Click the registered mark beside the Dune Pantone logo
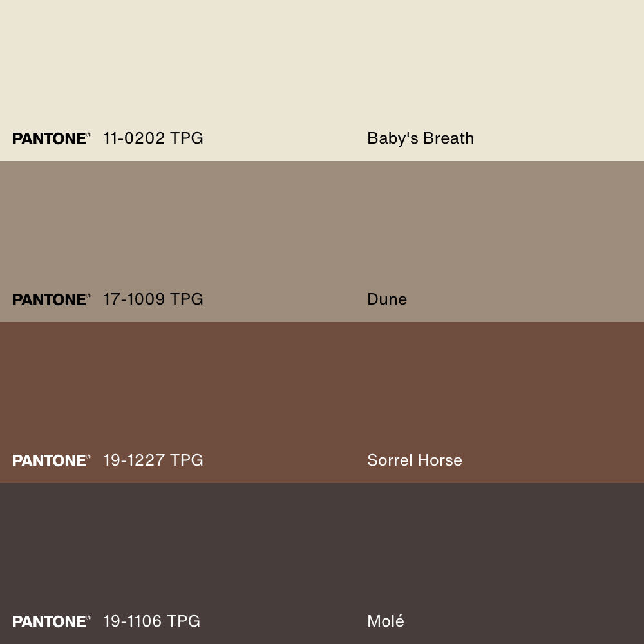This screenshot has height=644, width=644. coord(89,296)
